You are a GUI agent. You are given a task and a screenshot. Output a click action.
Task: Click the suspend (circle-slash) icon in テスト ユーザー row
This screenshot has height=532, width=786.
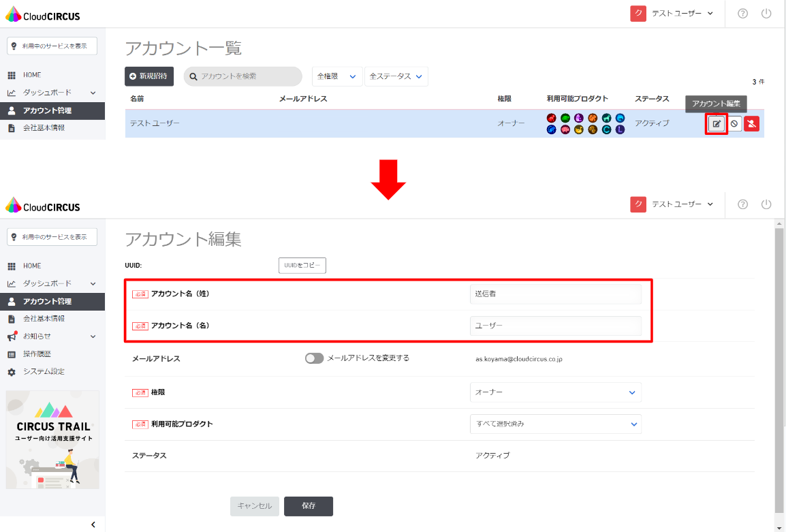click(734, 124)
